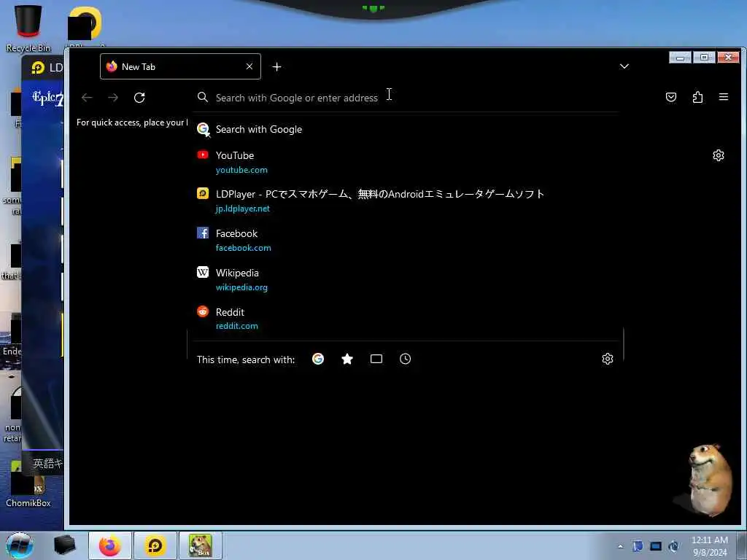The image size is (747, 560).
Task: Open the Extensions puzzle icon
Action: tap(697, 97)
